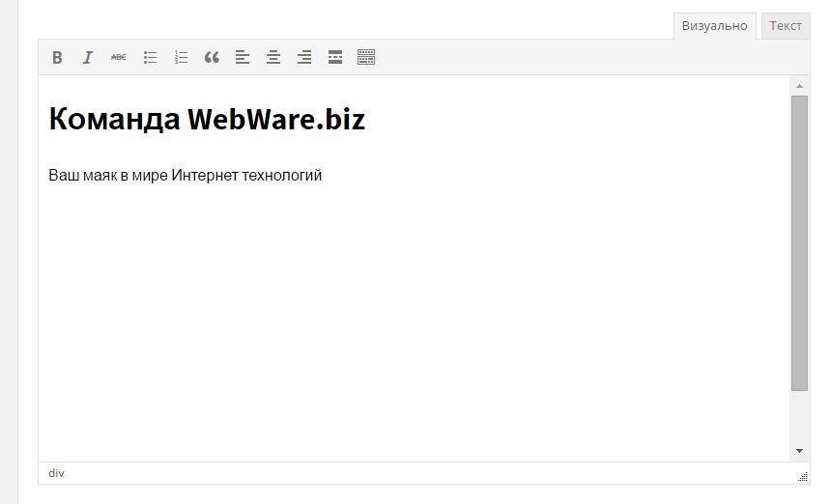Screen dimensions: 830x504
Task: Apply italic formatting
Action: (x=88, y=57)
